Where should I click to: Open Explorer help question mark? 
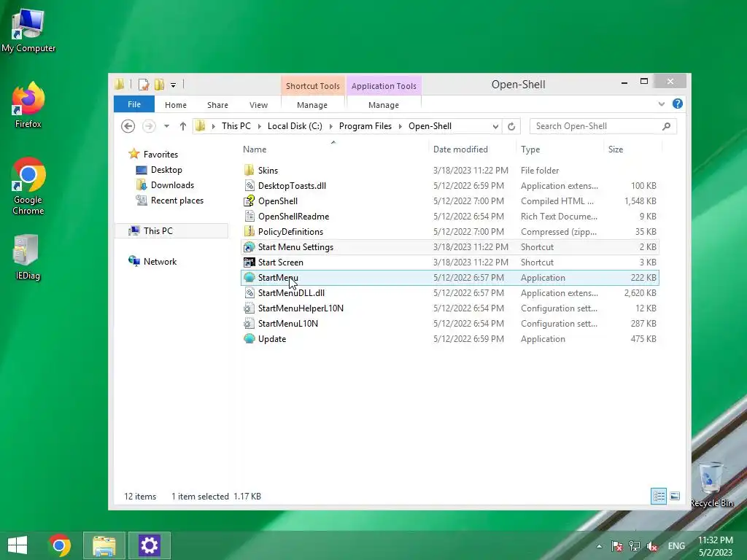coord(677,104)
